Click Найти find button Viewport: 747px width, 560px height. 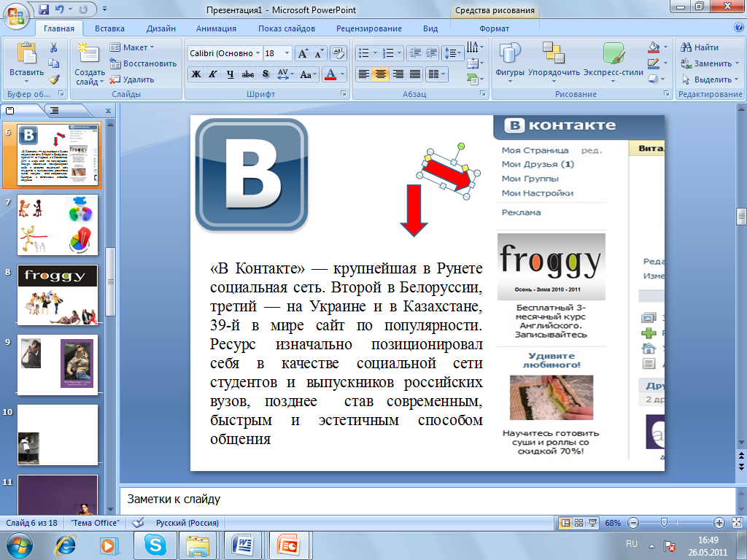pos(700,47)
